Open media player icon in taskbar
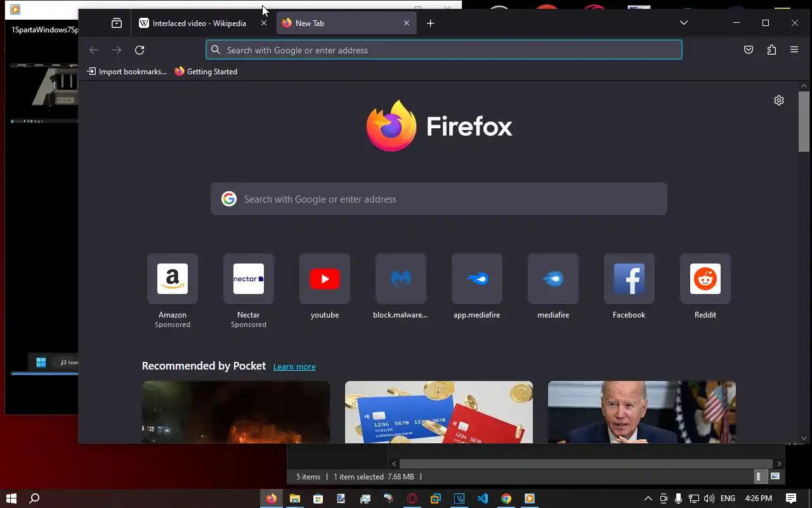 530,498
